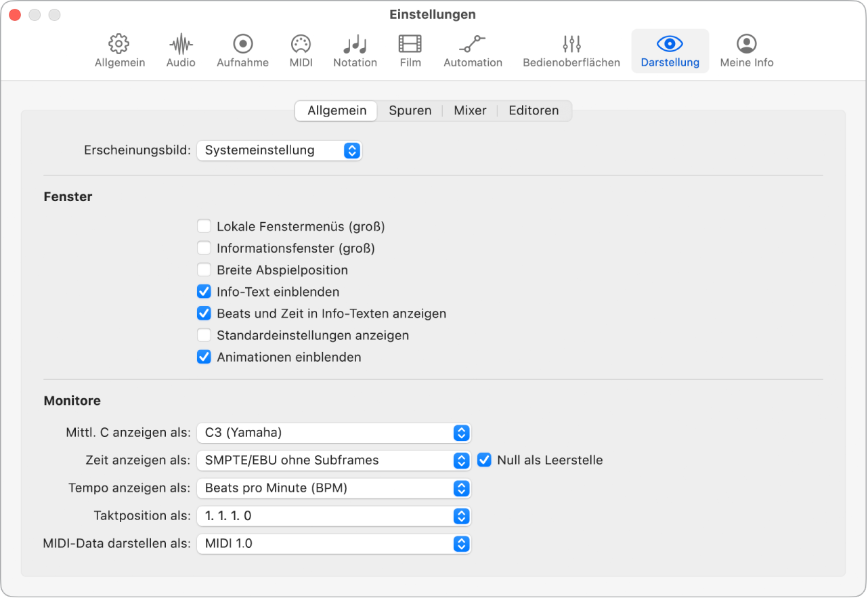868x598 pixels.
Task: Open the MIDI settings pane
Action: coord(300,45)
